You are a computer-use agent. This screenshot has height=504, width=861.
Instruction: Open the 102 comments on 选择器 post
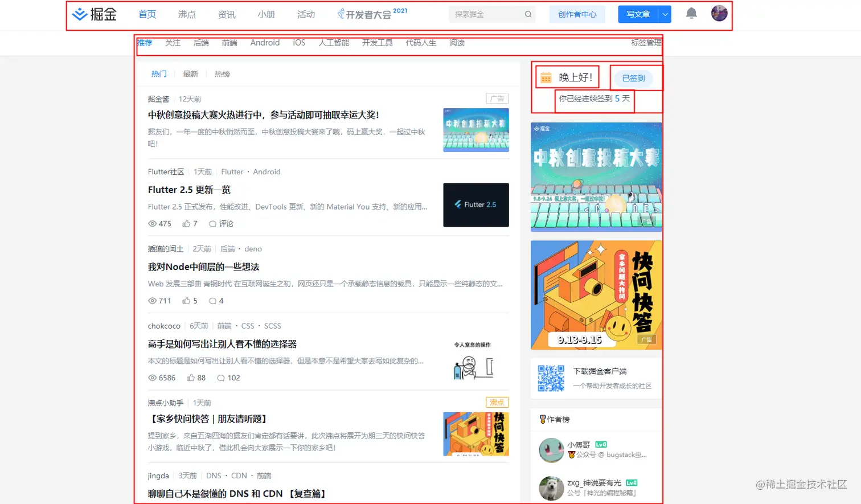point(220,378)
